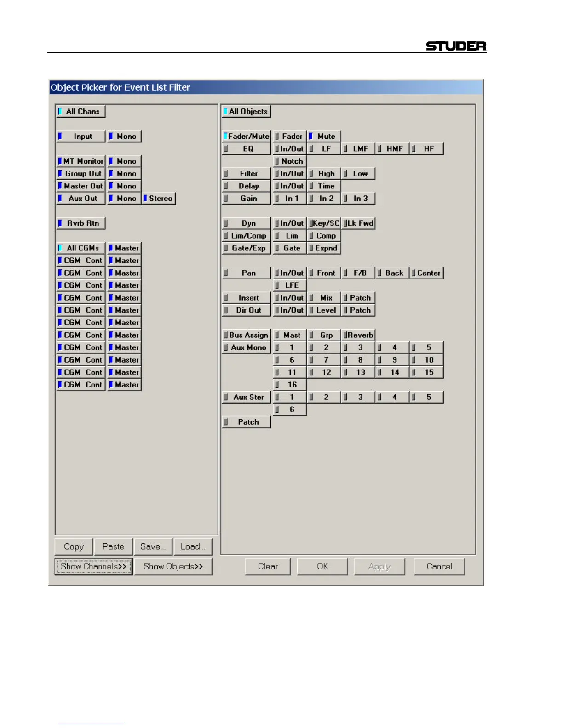Toggle the MT Monitor channel button
This screenshot has width=563, height=728.
click(x=81, y=161)
